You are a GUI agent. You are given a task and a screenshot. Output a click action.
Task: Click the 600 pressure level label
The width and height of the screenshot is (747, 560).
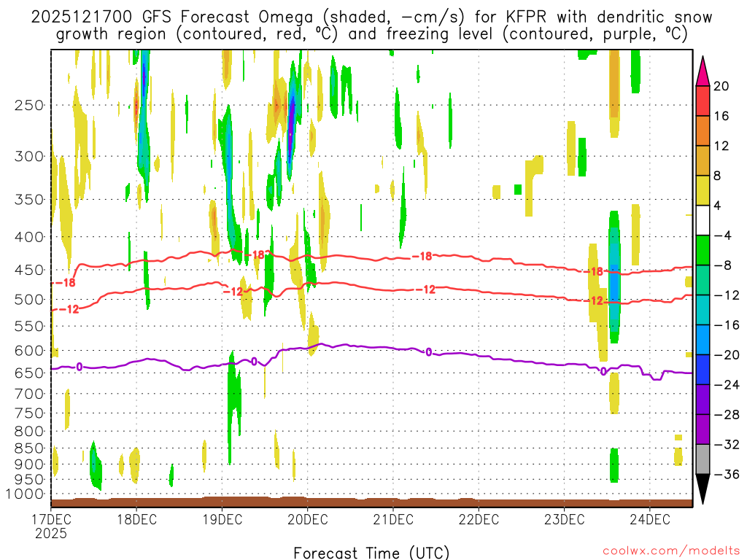point(29,351)
